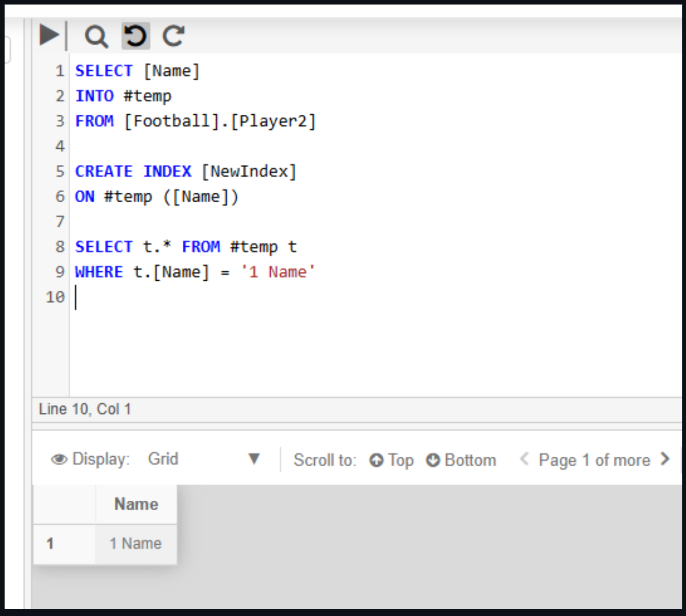The width and height of the screenshot is (686, 616).
Task: Click the CREATE INDEX [NewIndex] line
Action: point(186,171)
